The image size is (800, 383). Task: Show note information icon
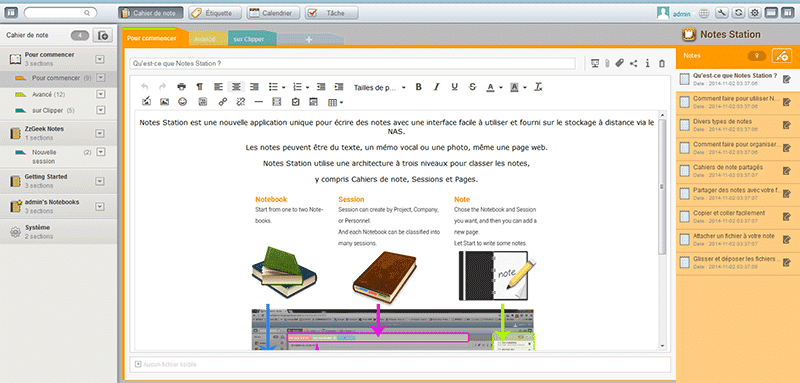pos(647,63)
